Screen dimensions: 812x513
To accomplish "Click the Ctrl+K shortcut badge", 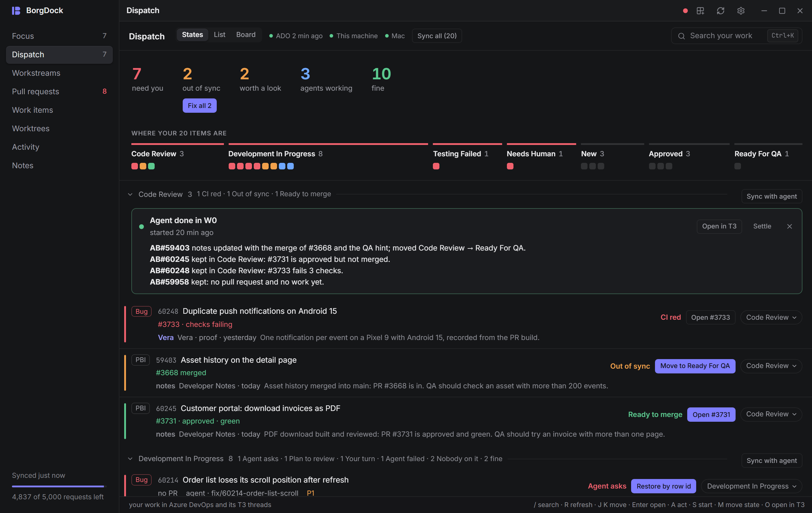I will [x=782, y=36].
